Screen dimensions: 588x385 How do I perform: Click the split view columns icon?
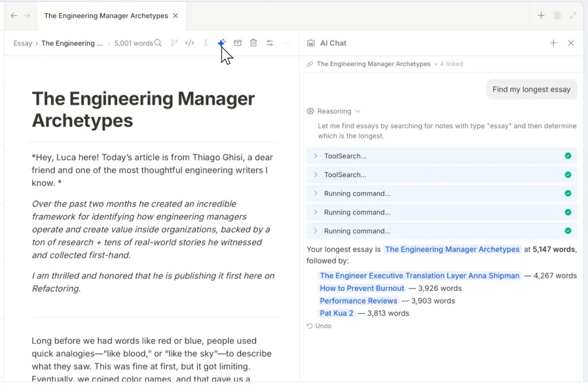tap(557, 15)
